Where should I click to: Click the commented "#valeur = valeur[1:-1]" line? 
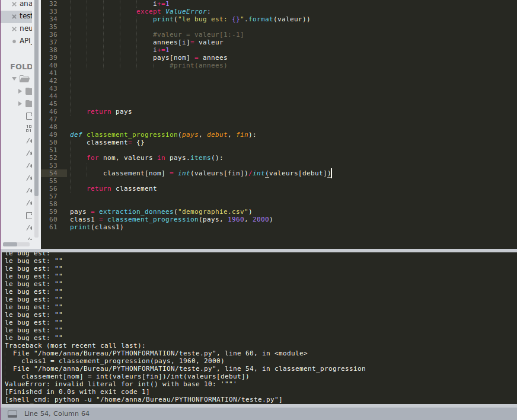pos(198,34)
